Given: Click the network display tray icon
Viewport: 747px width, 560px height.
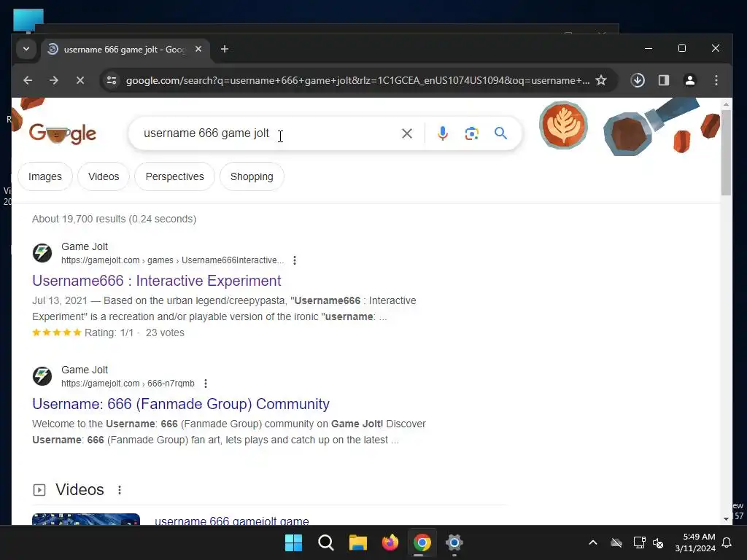Looking at the screenshot, I should click(x=639, y=542).
